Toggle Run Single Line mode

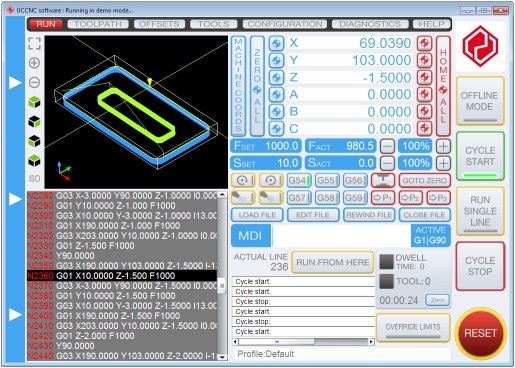(480, 211)
